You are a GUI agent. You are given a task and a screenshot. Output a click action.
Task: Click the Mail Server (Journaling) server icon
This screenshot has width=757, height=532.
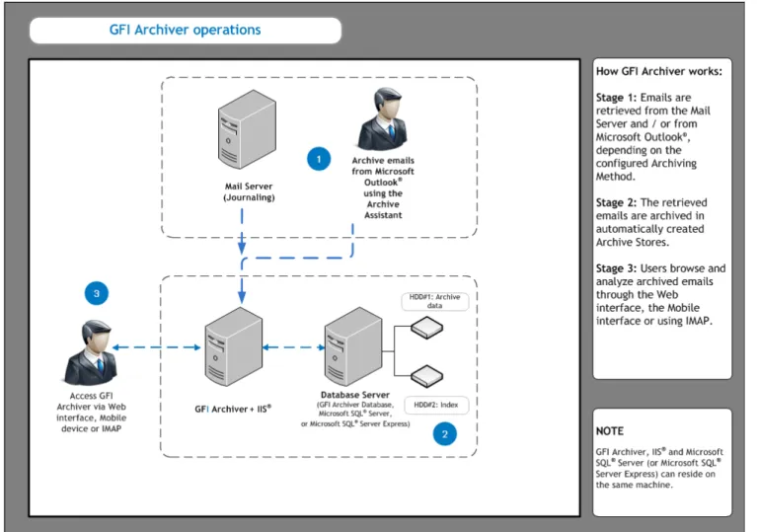point(247,129)
